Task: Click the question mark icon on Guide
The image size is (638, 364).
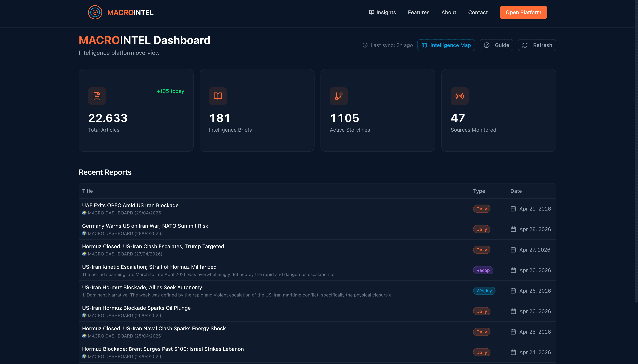Action: (x=487, y=45)
